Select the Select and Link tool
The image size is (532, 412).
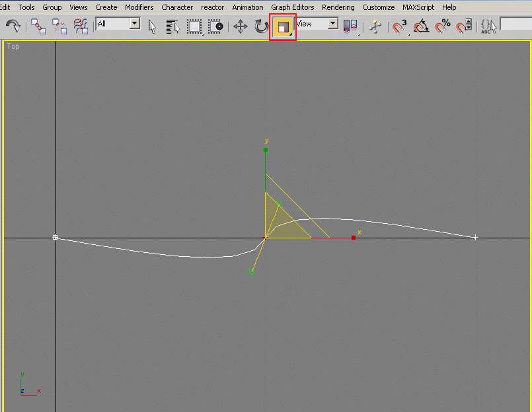pyautogui.click(x=38, y=26)
